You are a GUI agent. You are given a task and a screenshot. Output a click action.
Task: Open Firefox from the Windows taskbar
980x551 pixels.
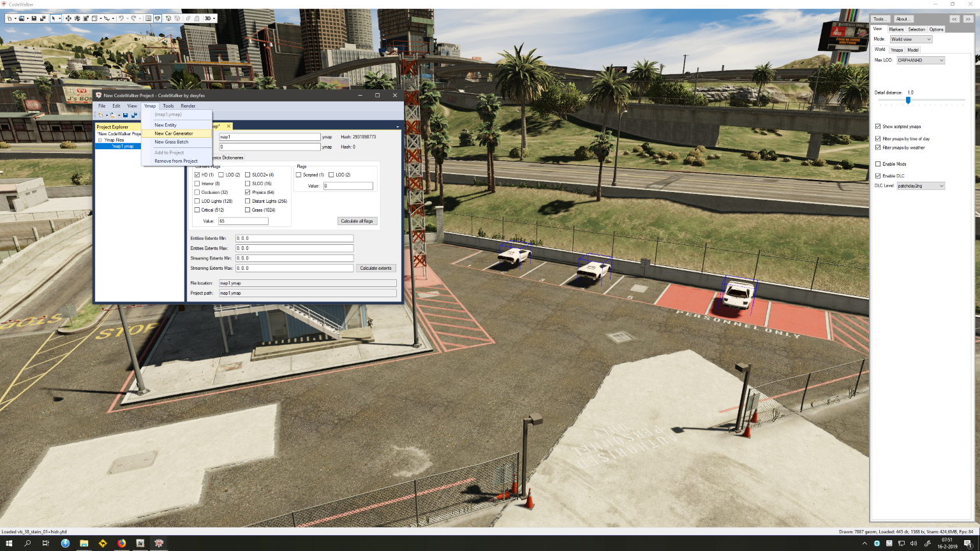(121, 543)
